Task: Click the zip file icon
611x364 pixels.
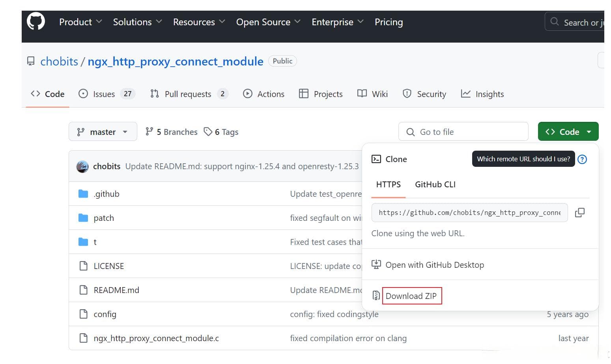Action: coord(376,295)
